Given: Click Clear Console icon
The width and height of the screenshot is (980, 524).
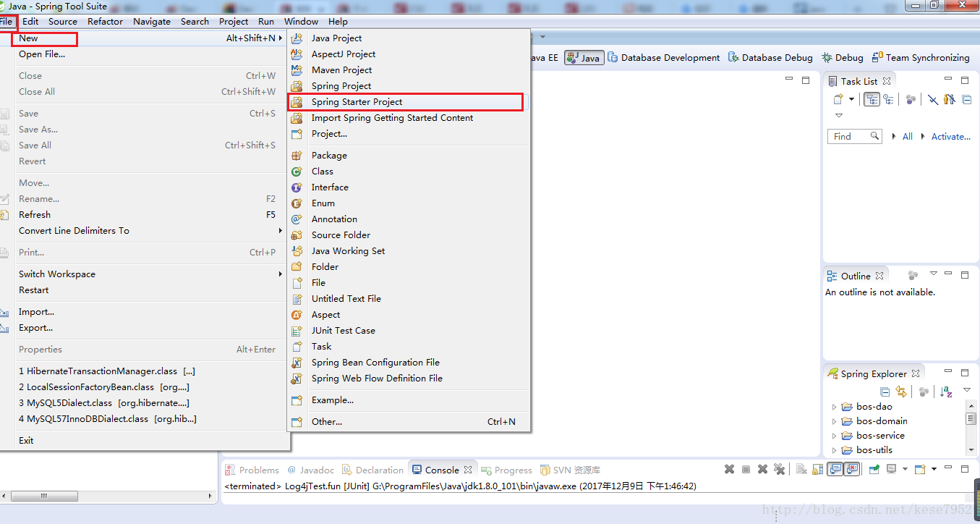Looking at the screenshot, I should (x=801, y=469).
